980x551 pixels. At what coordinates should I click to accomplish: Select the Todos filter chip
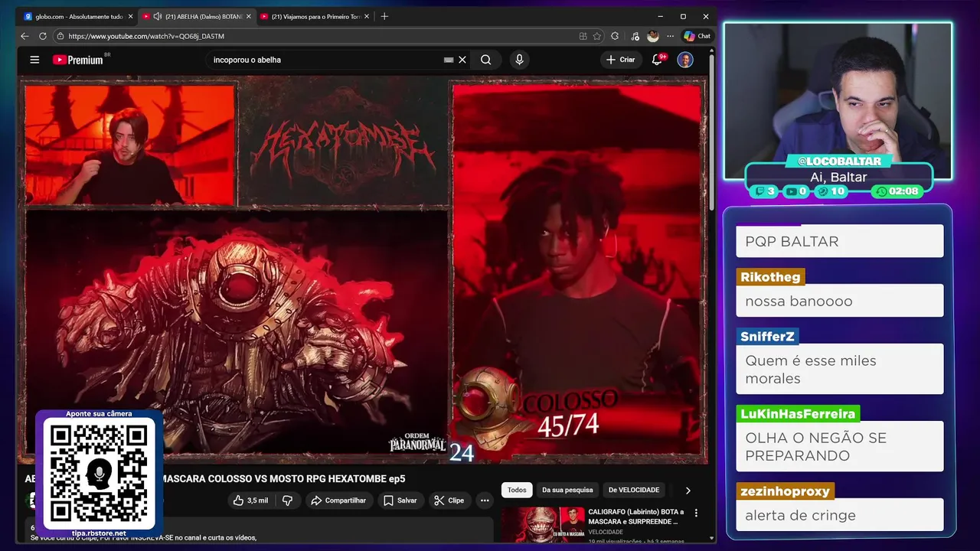[517, 490]
